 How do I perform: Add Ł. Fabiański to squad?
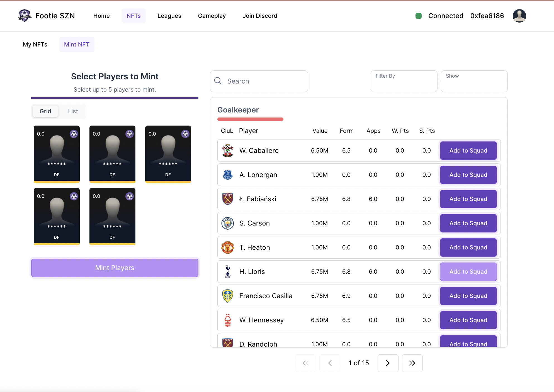pos(468,199)
